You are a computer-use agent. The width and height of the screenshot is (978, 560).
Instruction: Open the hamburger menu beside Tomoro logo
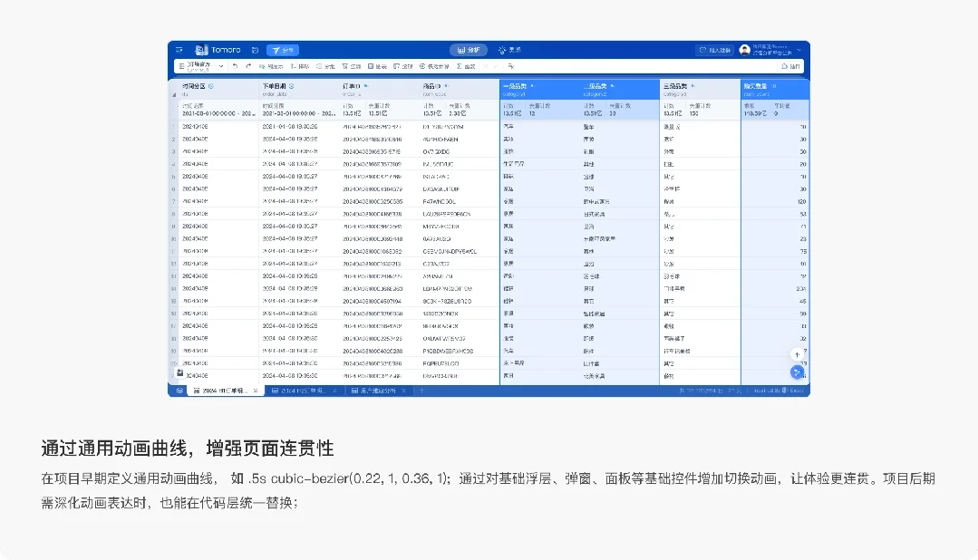[179, 50]
